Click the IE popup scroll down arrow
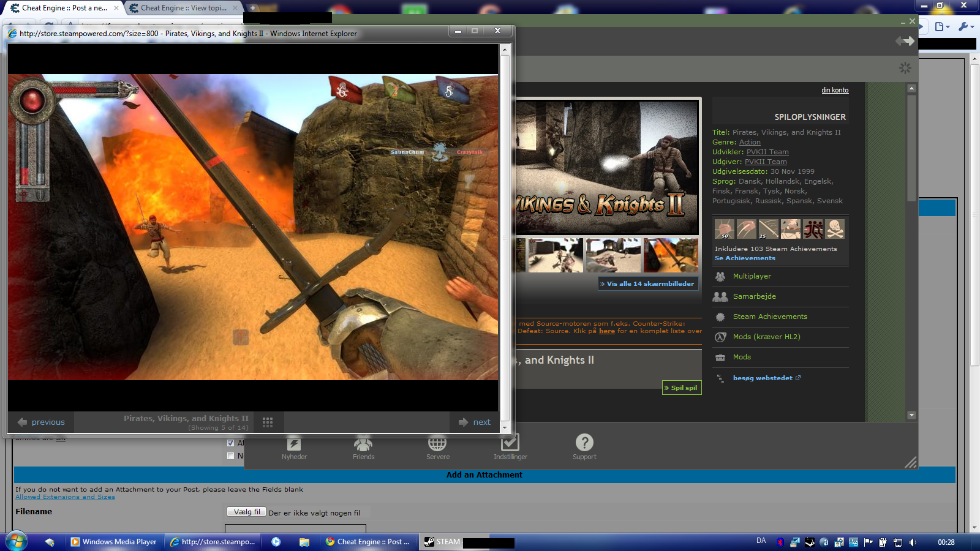Viewport: 980px width, 551px height. click(505, 427)
